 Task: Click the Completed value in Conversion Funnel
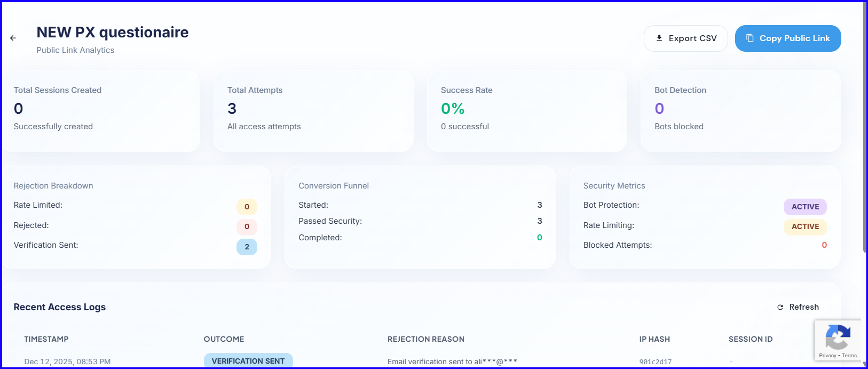(x=540, y=238)
